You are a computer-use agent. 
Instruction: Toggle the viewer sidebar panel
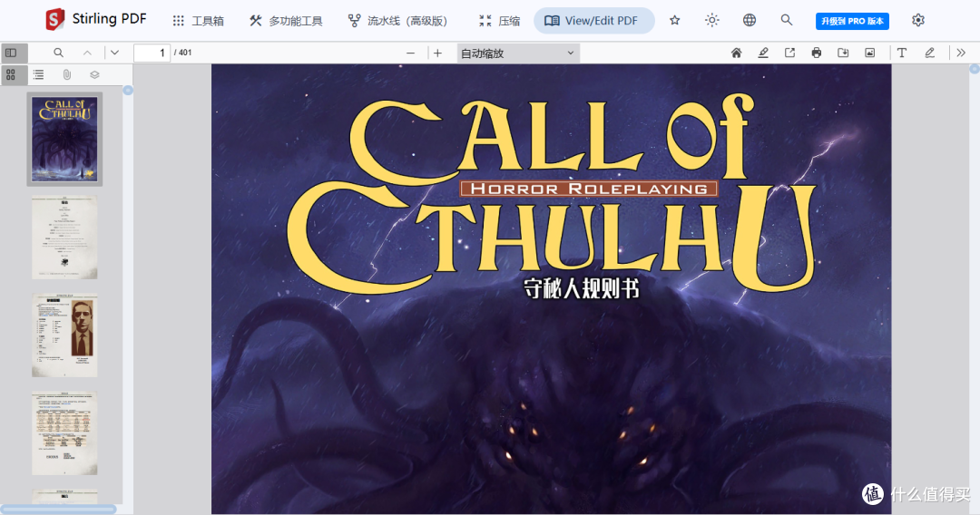(x=13, y=53)
